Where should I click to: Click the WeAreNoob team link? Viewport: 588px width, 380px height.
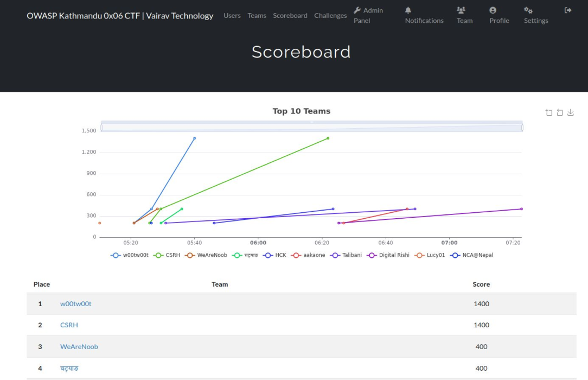point(79,346)
